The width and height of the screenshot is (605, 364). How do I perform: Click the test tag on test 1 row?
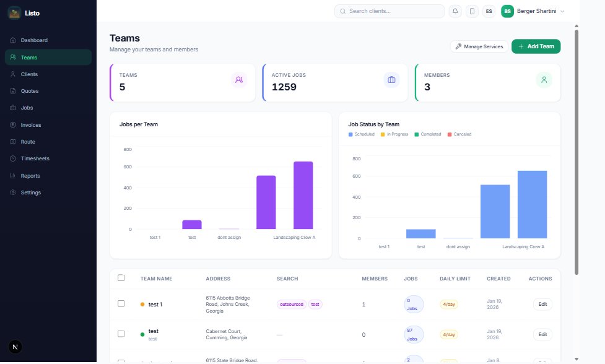315,304
